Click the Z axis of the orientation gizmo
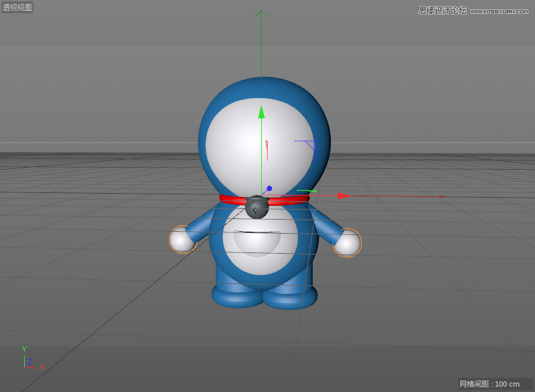535x392 pixels. [29, 363]
